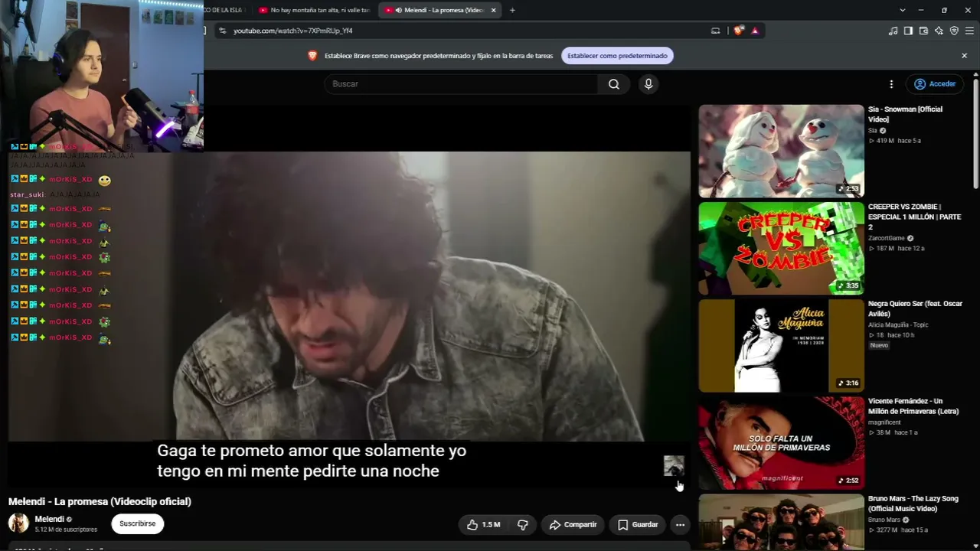The width and height of the screenshot is (980, 551).
Task: Open site settings icon beside URL
Action: coord(222,31)
